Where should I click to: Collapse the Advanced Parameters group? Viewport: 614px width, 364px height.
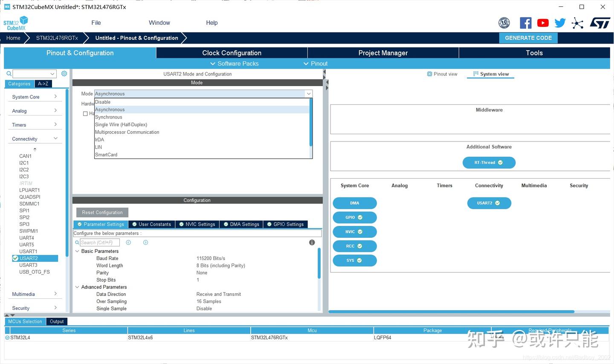(77, 287)
